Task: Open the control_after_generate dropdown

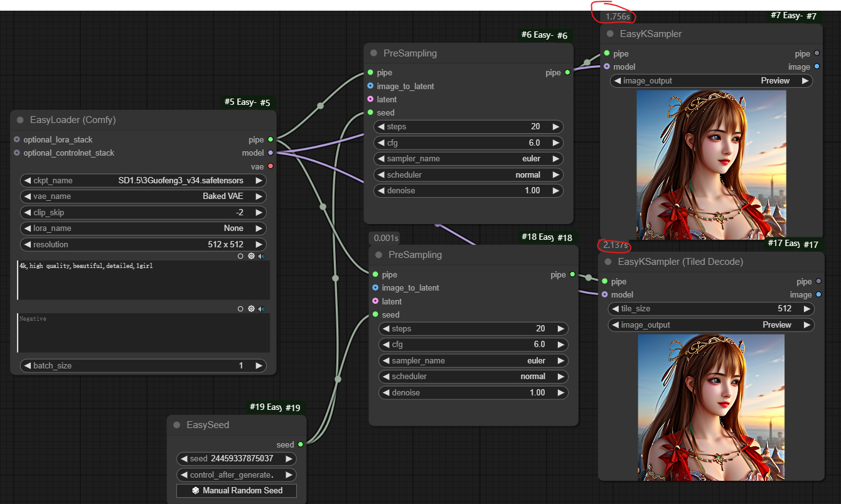Action: (x=236, y=475)
